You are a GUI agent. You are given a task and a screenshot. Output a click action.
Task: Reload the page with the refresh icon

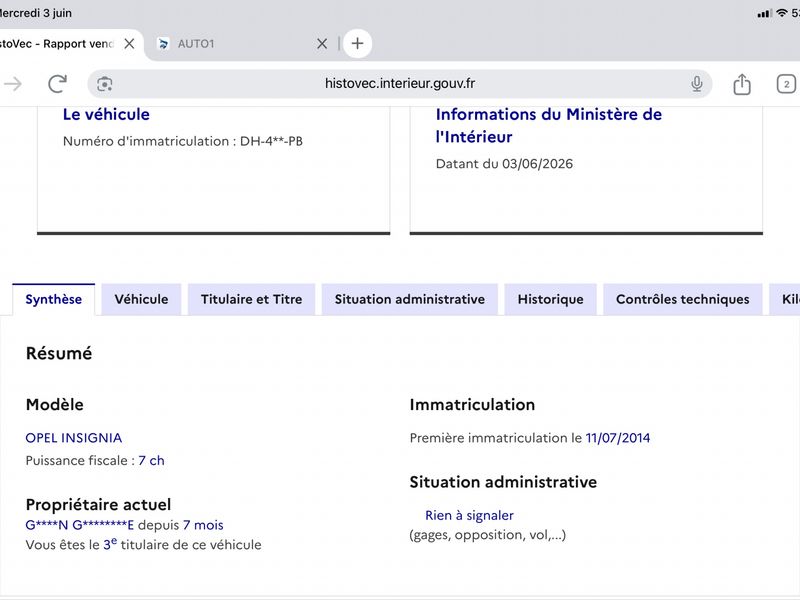coord(57,84)
